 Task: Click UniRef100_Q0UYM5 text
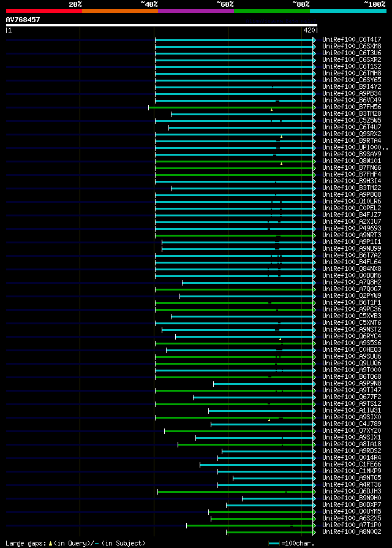point(352,511)
